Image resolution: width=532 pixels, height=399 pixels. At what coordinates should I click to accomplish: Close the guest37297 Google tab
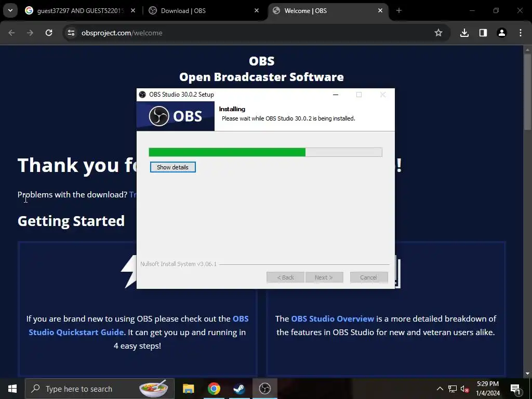click(133, 11)
